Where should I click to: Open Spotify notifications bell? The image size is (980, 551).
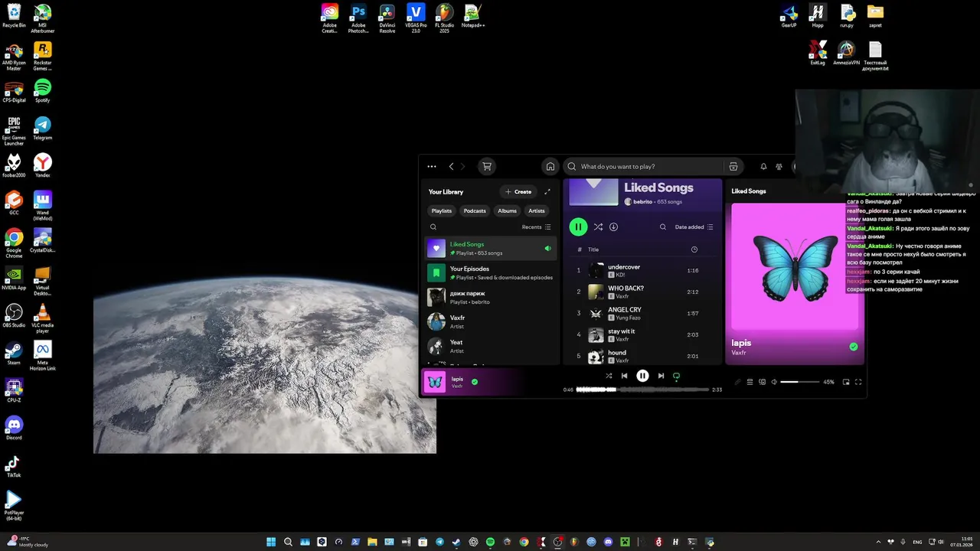763,166
